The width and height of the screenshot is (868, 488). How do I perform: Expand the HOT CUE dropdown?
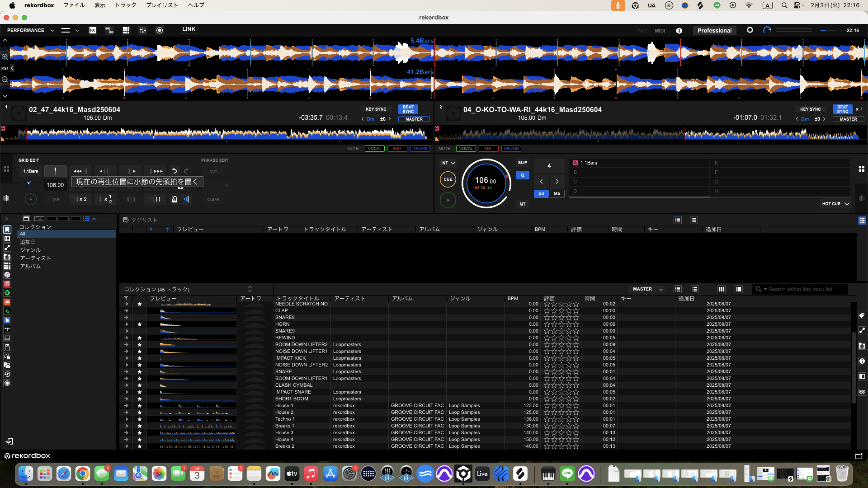(x=835, y=204)
